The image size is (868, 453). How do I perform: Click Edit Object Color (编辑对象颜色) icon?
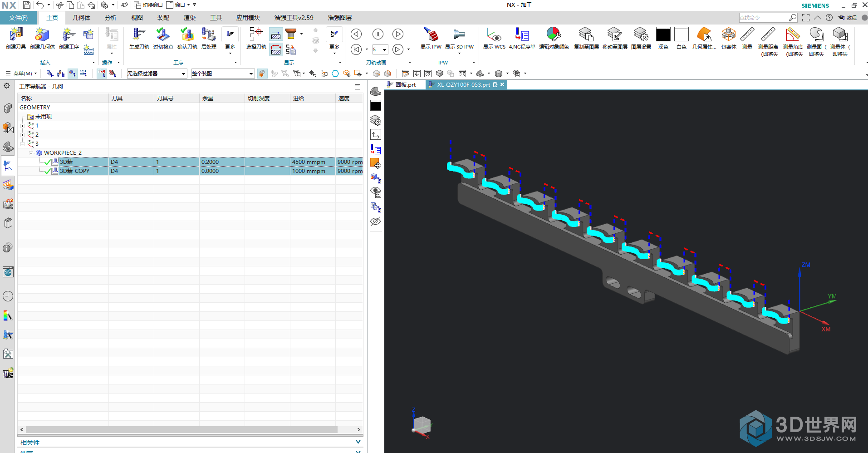click(x=554, y=35)
